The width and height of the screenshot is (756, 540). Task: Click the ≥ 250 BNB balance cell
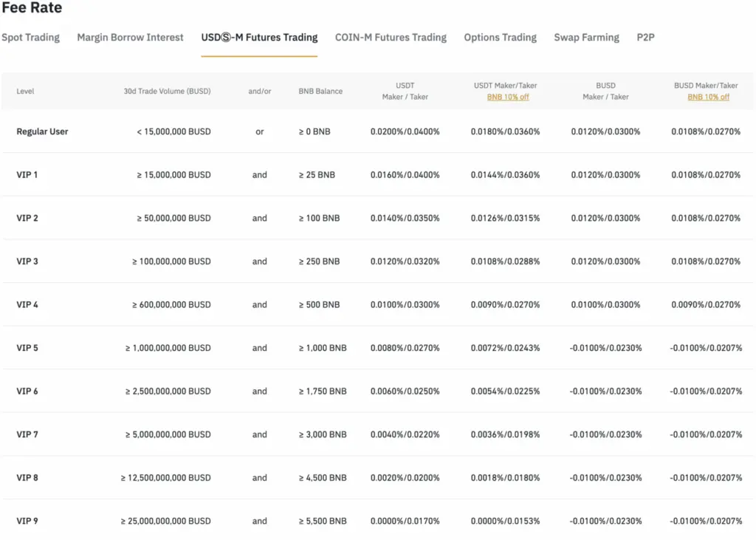coord(319,261)
